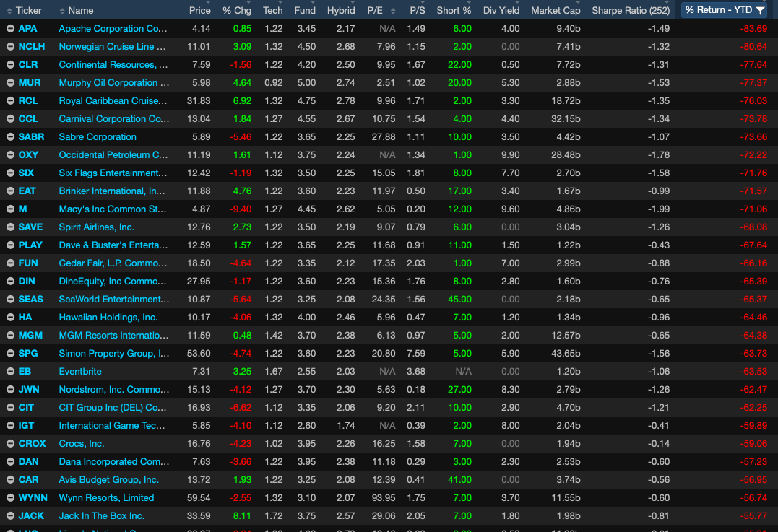Click the minus icon next to OXY

(10, 155)
